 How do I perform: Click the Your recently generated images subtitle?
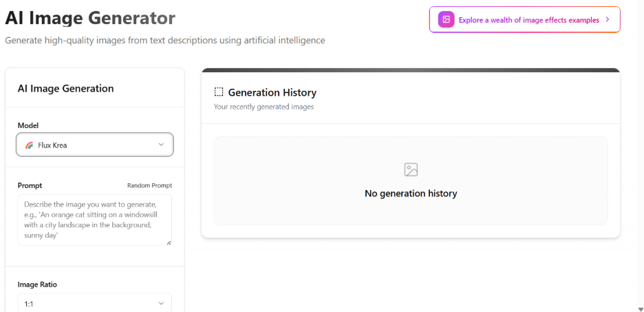[x=264, y=107]
